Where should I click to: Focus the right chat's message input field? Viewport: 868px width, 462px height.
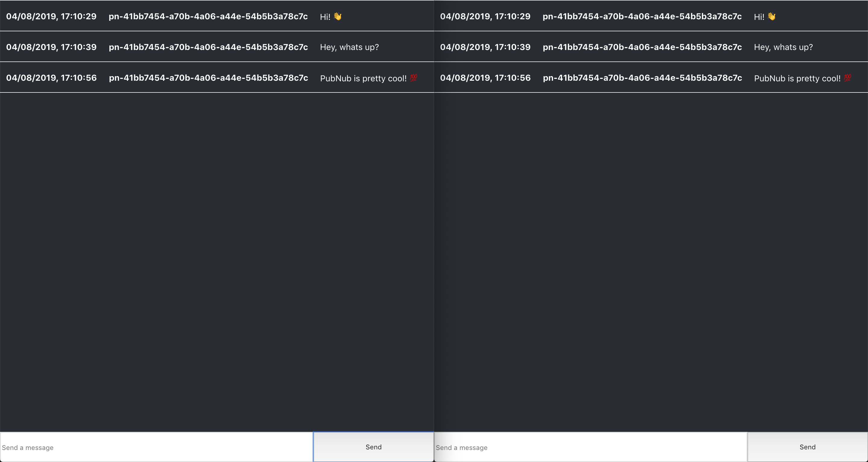591,447
